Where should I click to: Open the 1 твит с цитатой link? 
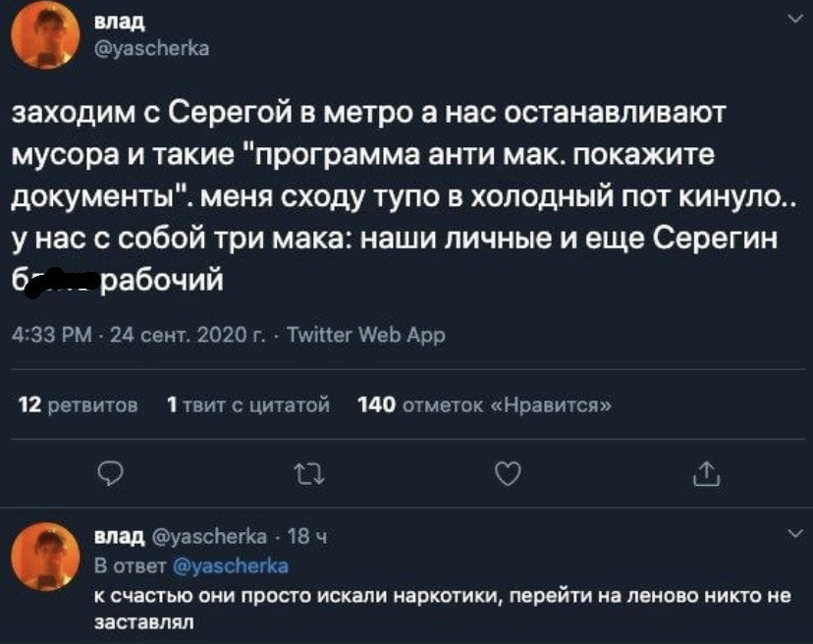tap(247, 403)
